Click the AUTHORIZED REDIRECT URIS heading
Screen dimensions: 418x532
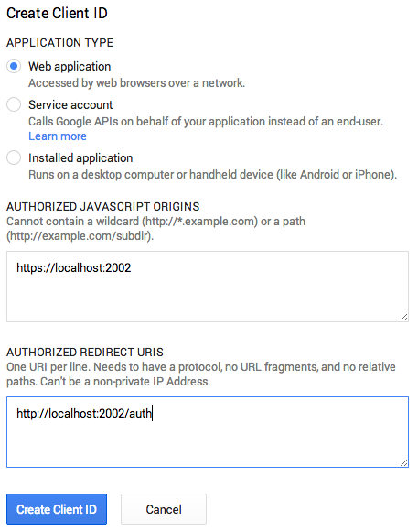(x=85, y=353)
